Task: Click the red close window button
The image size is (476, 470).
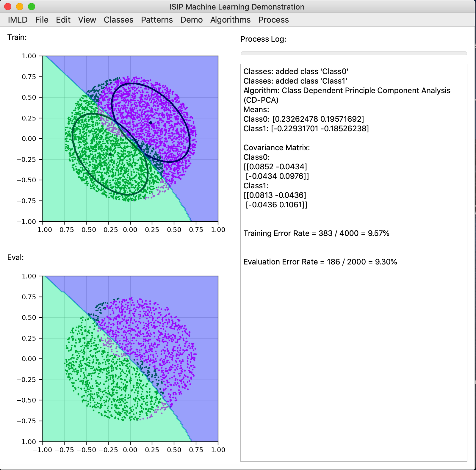Action: (x=8, y=7)
